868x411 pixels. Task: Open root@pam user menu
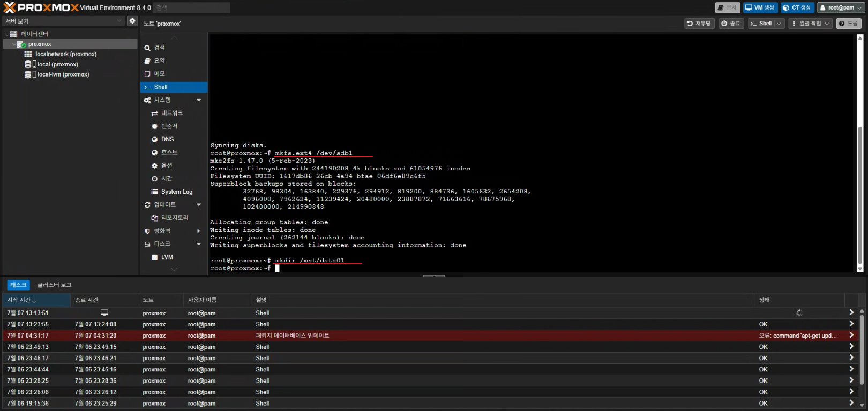point(841,7)
